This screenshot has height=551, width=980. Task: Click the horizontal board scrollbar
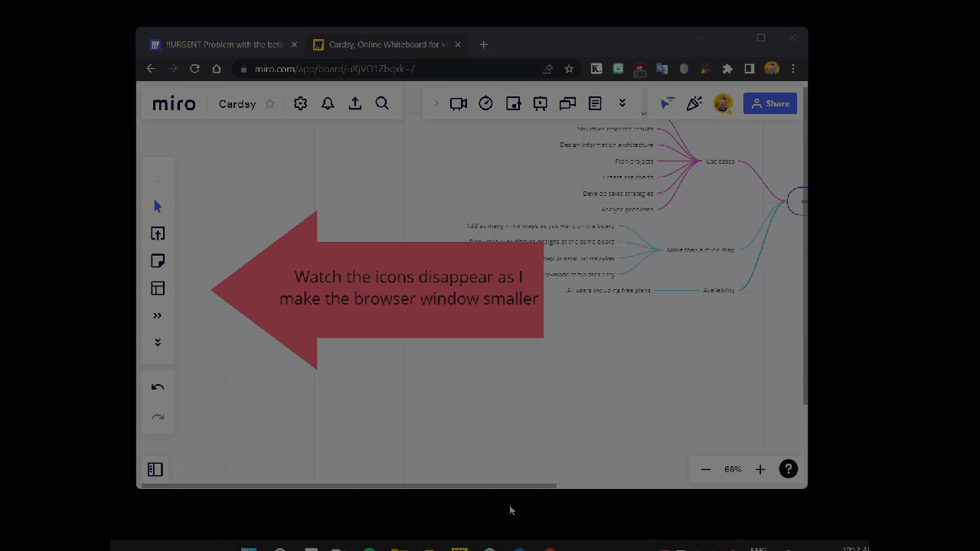[349, 485]
